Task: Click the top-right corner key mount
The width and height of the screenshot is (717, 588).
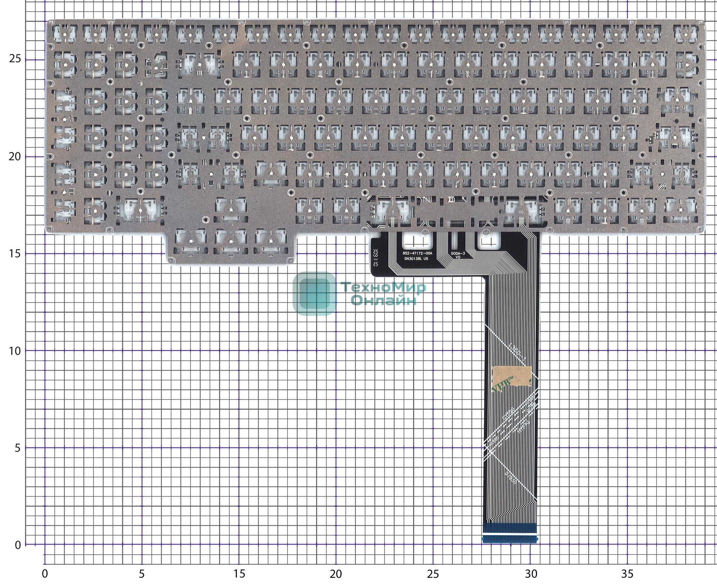Action: click(x=686, y=34)
